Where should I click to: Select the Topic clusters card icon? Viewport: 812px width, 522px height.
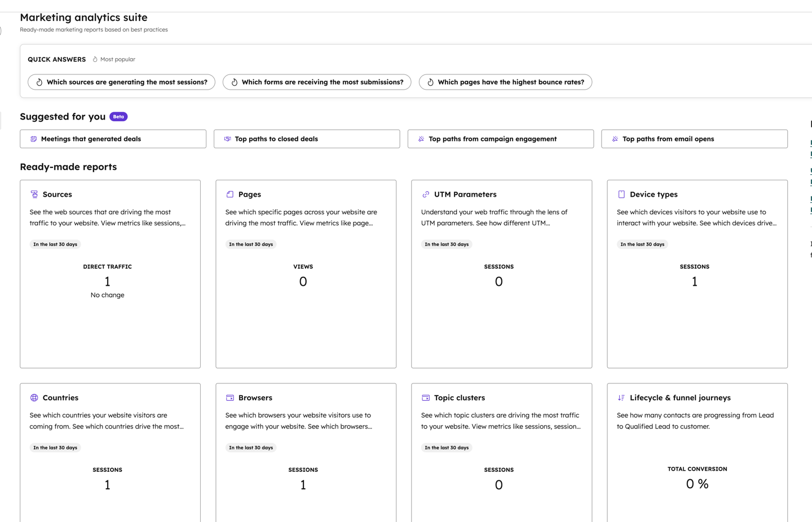pos(425,397)
